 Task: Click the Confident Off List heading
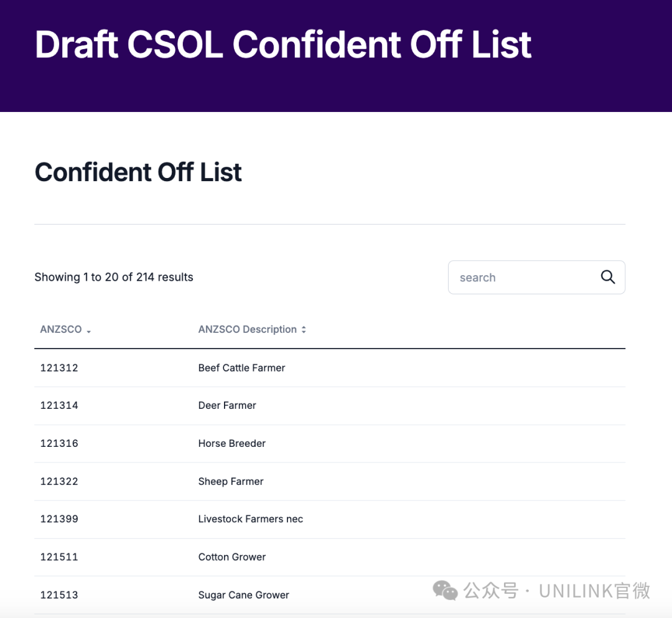click(138, 172)
